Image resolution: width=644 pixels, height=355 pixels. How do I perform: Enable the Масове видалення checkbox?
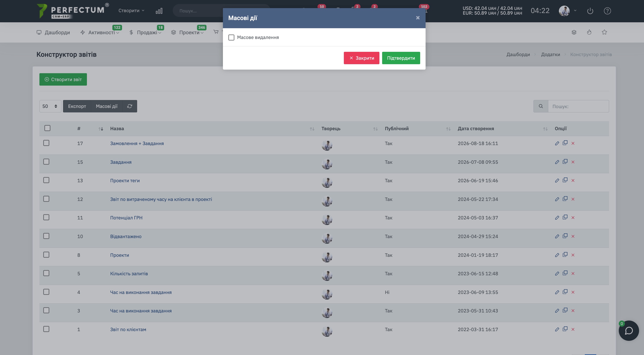[x=231, y=37]
